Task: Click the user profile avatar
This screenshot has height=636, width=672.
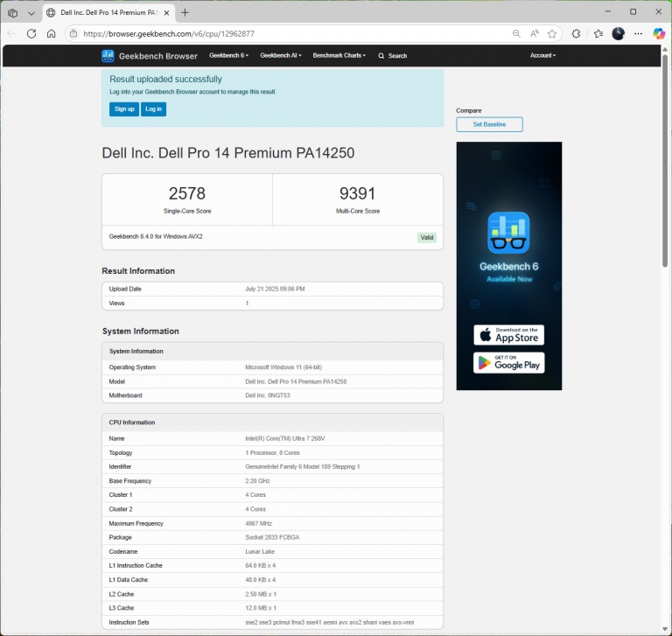Action: click(x=618, y=34)
